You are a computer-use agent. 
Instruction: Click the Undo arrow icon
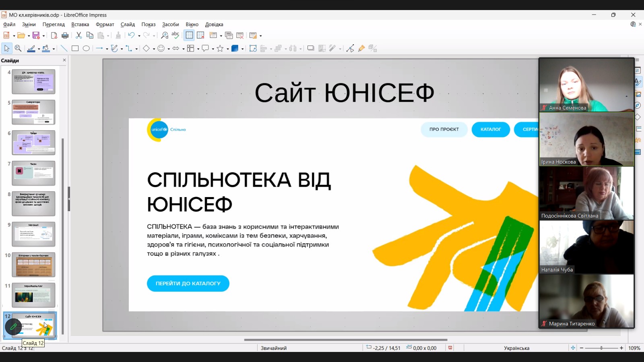(x=131, y=35)
